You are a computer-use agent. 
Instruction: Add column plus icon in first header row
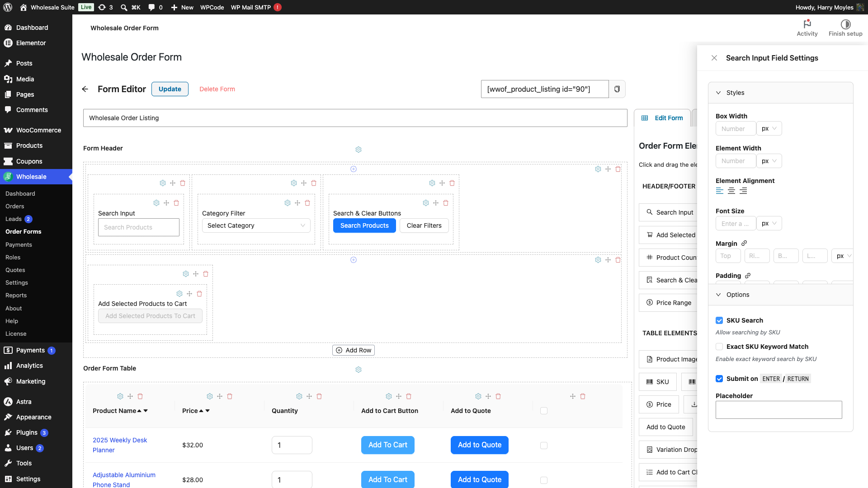click(354, 169)
